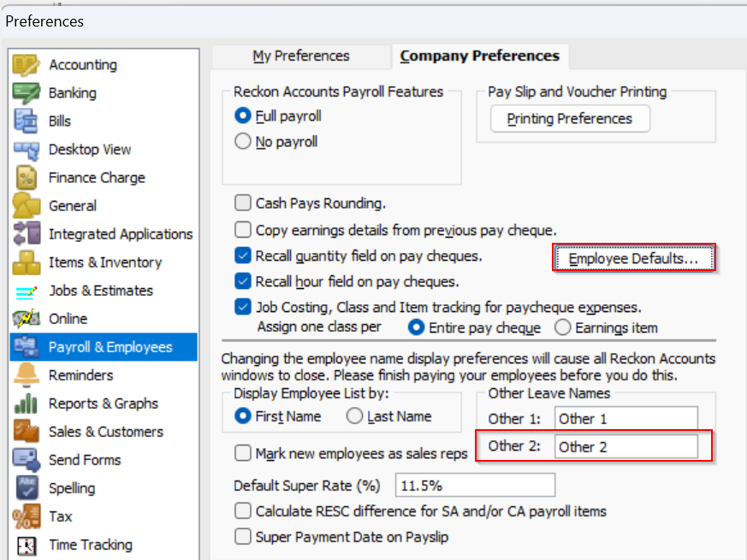Select Reminders in preferences list

pos(81,375)
